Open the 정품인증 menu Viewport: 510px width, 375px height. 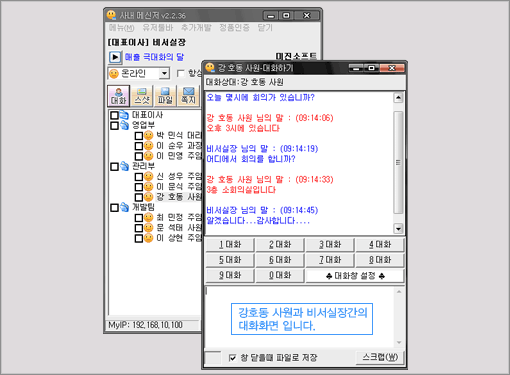(x=234, y=28)
